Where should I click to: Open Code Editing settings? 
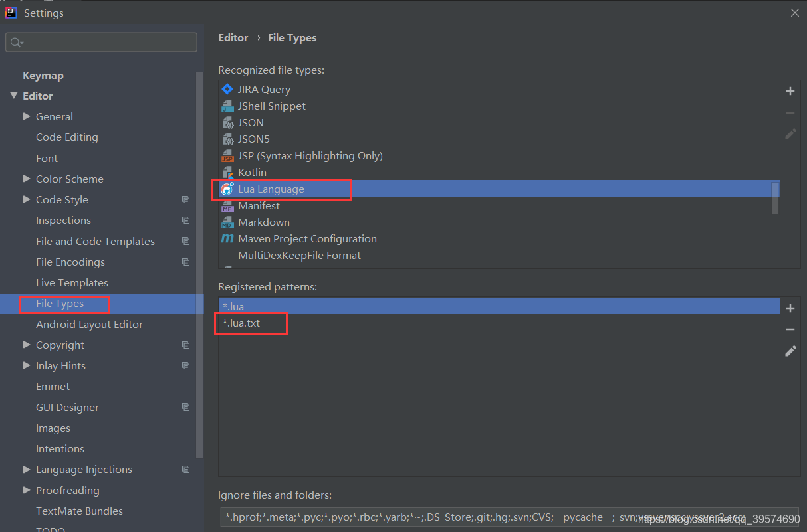(x=67, y=137)
